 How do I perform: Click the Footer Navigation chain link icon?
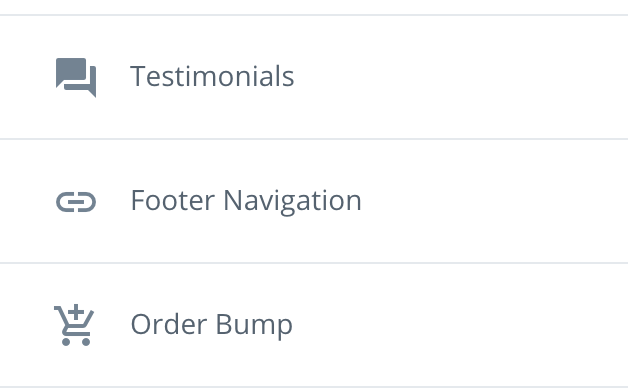tap(76, 201)
